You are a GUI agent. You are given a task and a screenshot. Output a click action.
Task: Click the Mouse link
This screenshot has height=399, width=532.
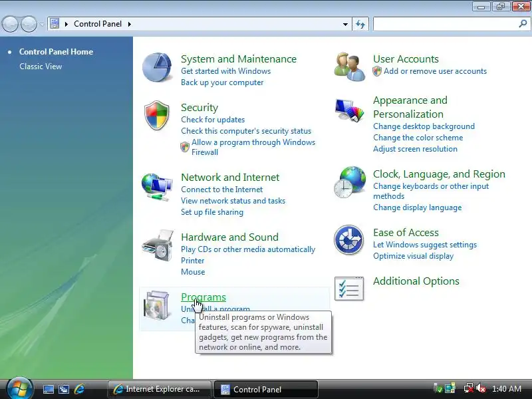(x=193, y=272)
